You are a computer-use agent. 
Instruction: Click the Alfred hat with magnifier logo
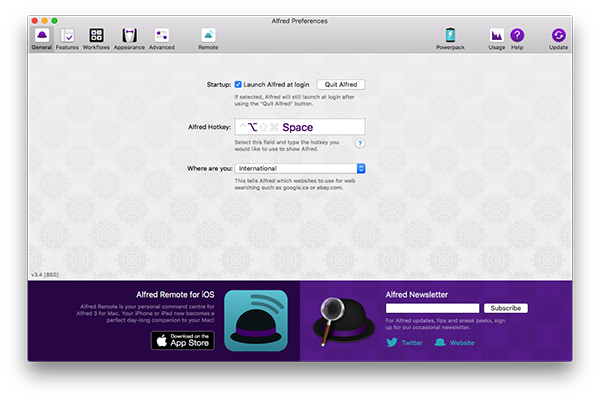[343, 321]
